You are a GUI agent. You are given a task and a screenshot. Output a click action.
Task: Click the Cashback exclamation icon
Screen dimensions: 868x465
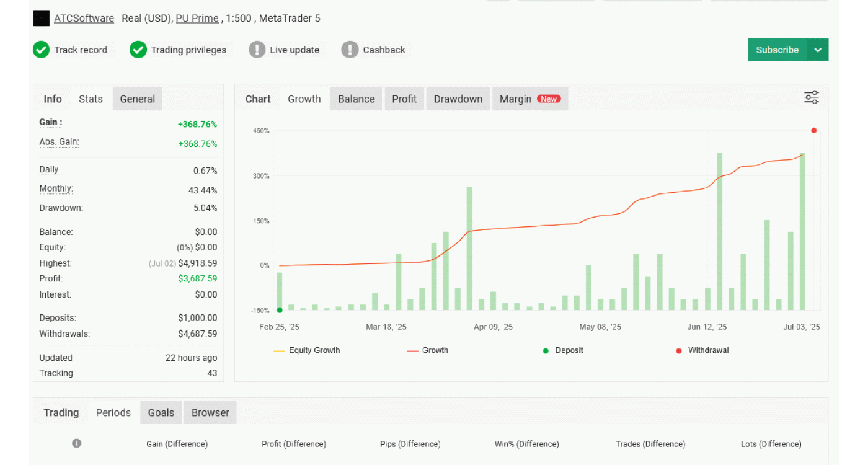point(350,50)
